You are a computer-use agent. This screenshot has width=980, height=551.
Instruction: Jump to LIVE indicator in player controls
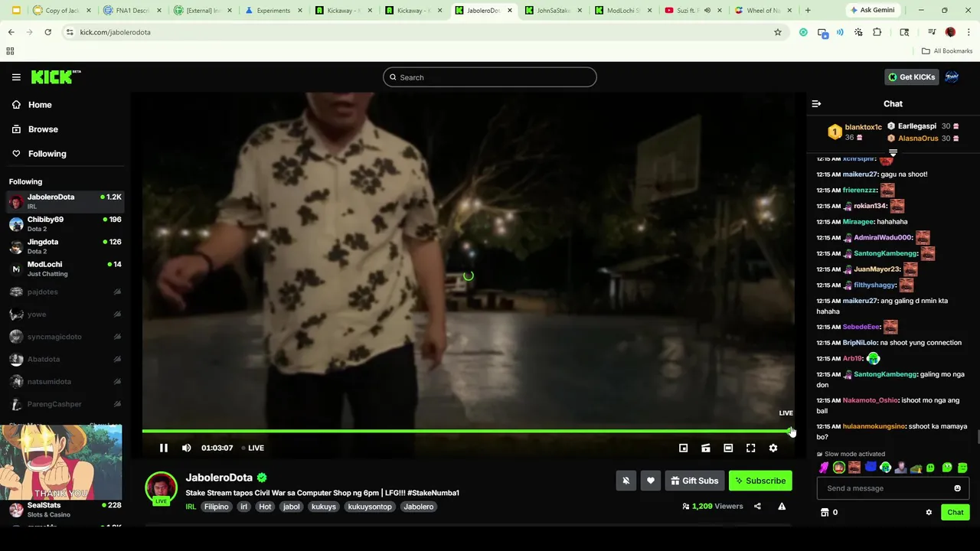253,448
